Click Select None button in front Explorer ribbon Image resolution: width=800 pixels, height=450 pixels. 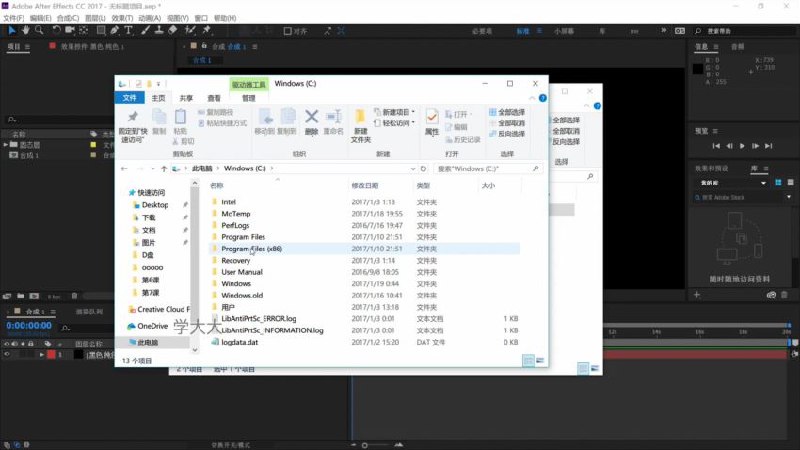pyautogui.click(x=507, y=123)
